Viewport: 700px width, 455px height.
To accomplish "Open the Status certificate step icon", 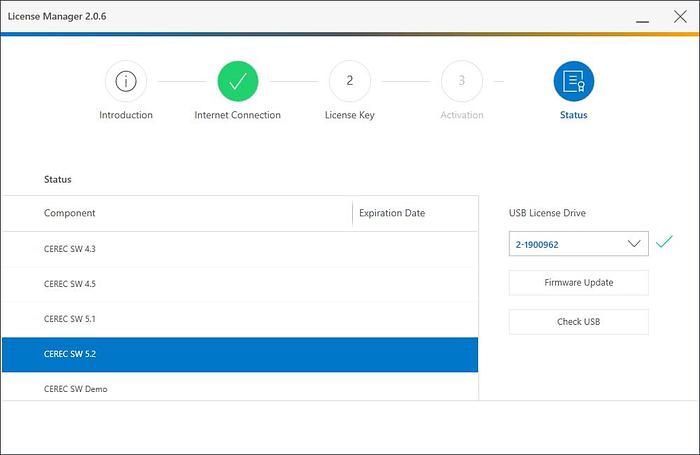I will [x=573, y=82].
